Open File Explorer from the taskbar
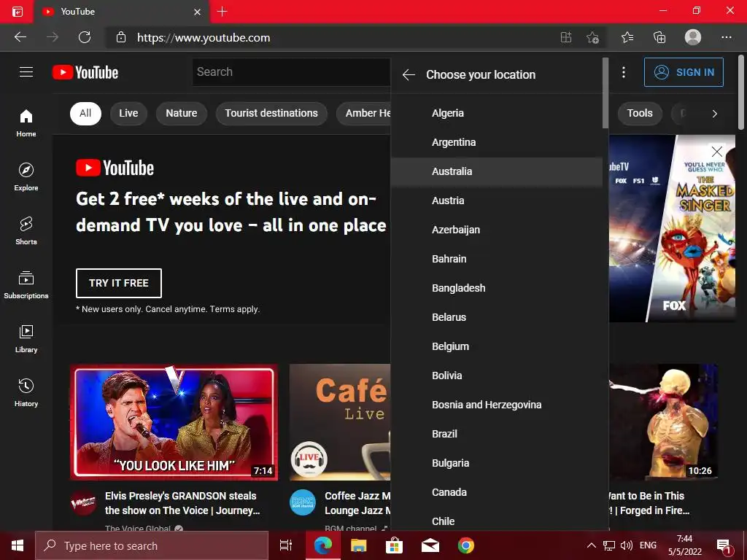 pyautogui.click(x=359, y=545)
